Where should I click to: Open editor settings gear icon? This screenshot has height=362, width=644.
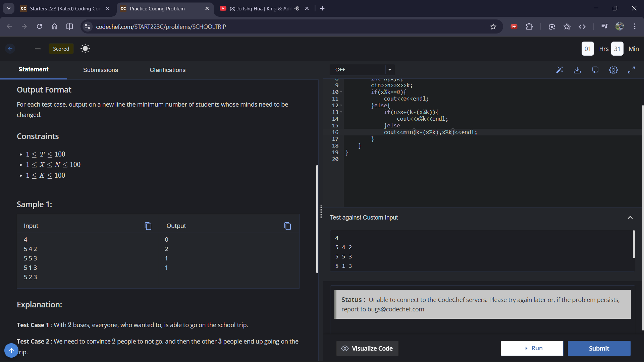pyautogui.click(x=613, y=70)
